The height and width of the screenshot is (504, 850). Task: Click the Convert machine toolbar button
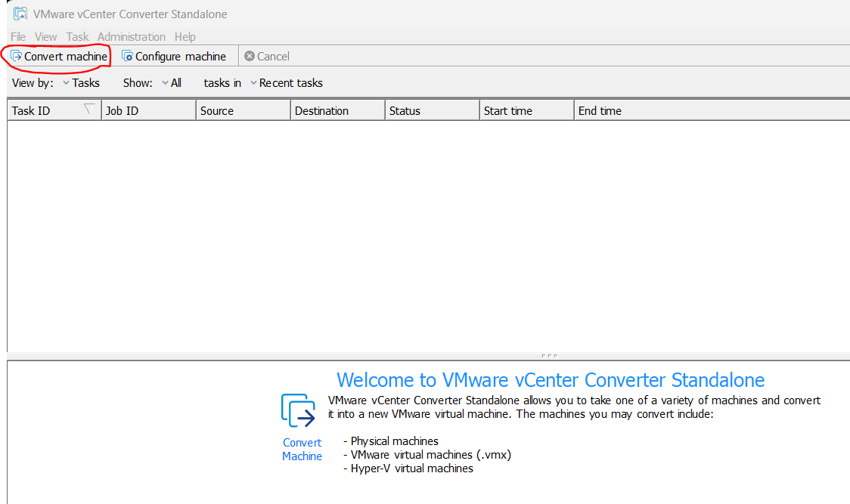point(58,57)
